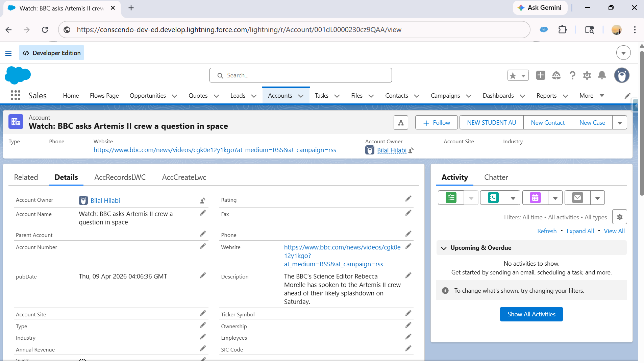Click the New Task icon in Activity

tap(451, 198)
